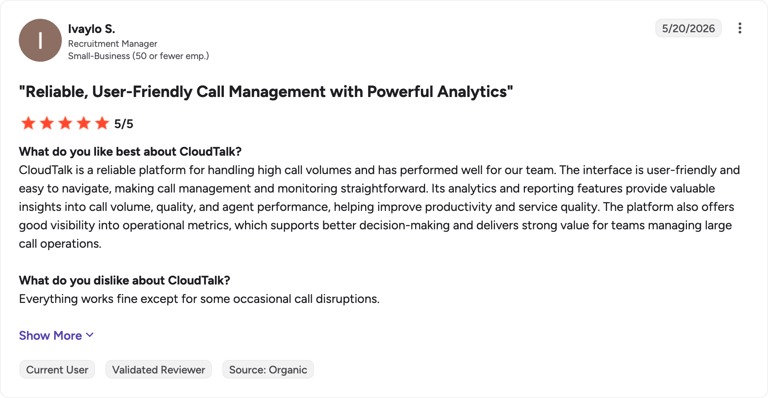This screenshot has height=398, width=768.
Task: Click the third red rating star
Action: [x=65, y=123]
